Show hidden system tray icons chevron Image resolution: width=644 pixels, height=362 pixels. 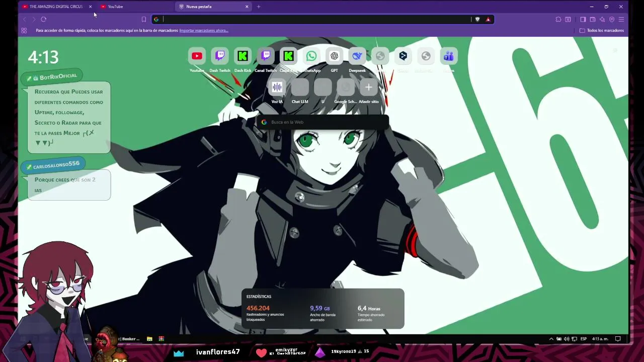coord(551,339)
